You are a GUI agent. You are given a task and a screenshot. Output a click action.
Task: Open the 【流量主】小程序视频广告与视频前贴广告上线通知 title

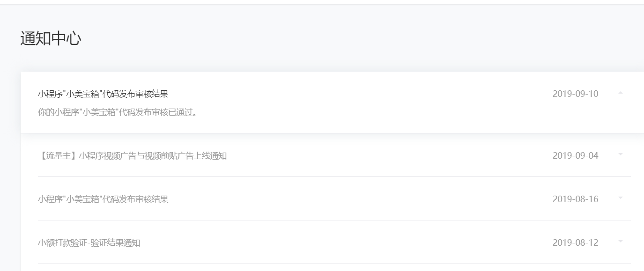click(132, 156)
